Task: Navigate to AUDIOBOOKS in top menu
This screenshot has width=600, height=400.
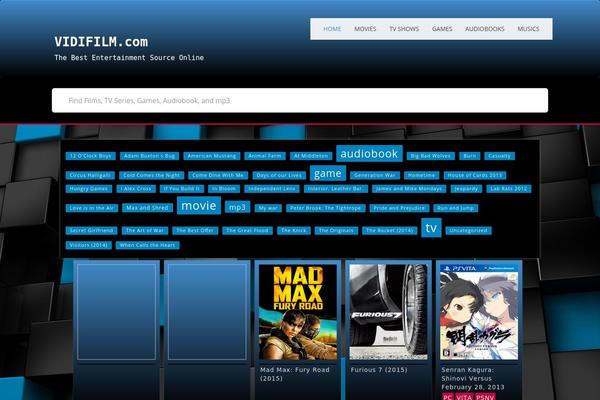Action: 485,29
